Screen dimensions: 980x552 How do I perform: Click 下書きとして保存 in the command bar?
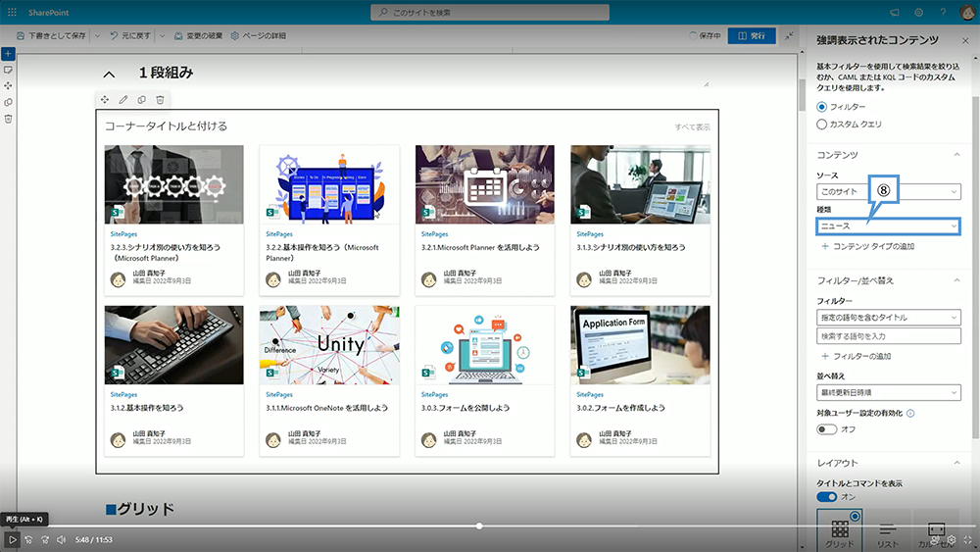(51, 36)
